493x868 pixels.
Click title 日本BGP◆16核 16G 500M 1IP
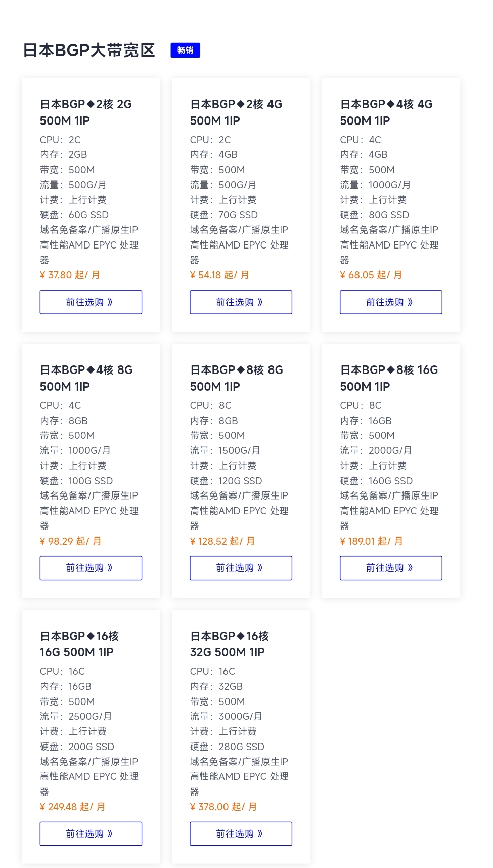pos(79,644)
